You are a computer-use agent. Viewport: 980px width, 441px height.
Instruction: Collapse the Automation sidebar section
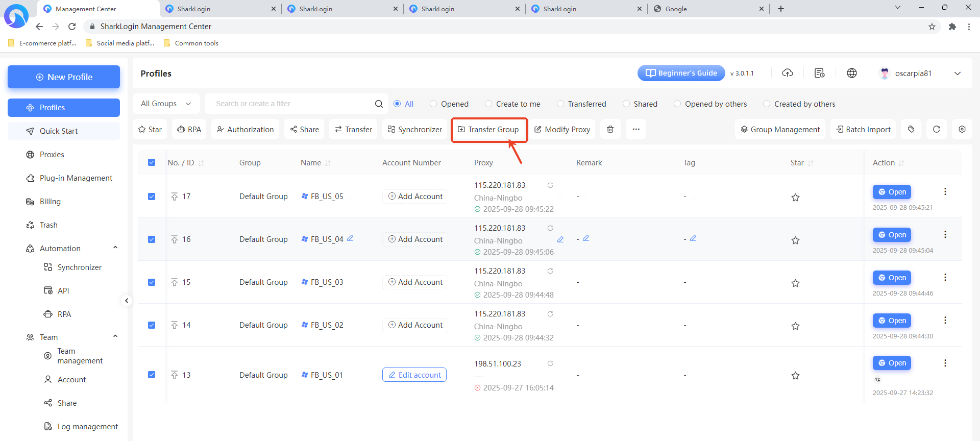[x=115, y=248]
